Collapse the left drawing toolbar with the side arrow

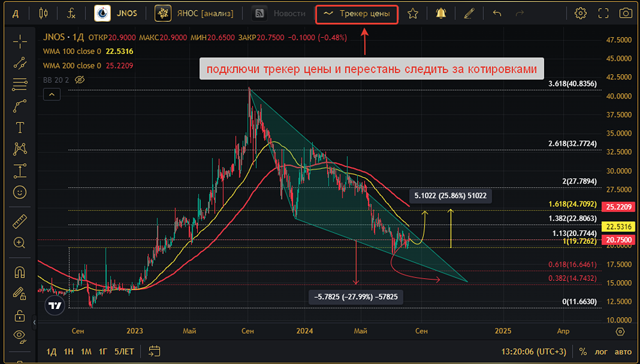point(35,322)
